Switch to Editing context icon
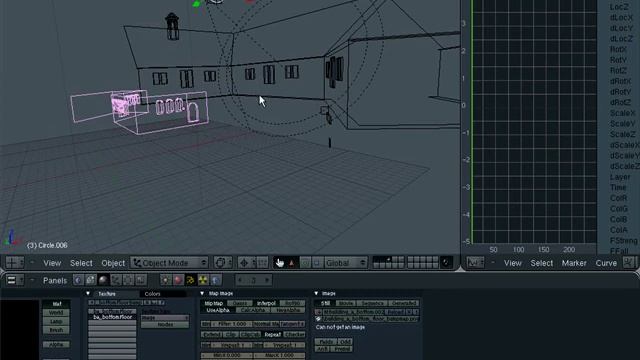Viewport: 640px width, 360px height. (x=128, y=280)
